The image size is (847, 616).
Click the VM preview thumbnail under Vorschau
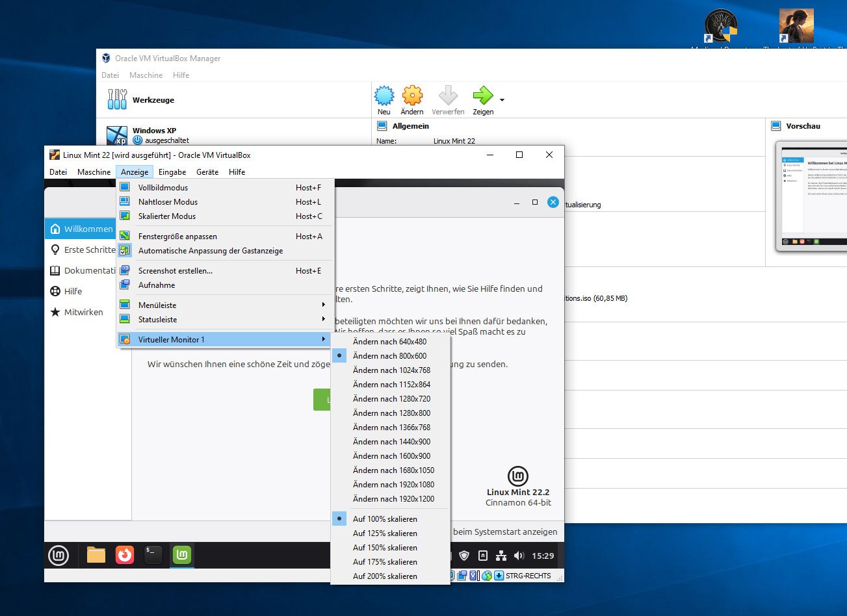[x=813, y=195]
